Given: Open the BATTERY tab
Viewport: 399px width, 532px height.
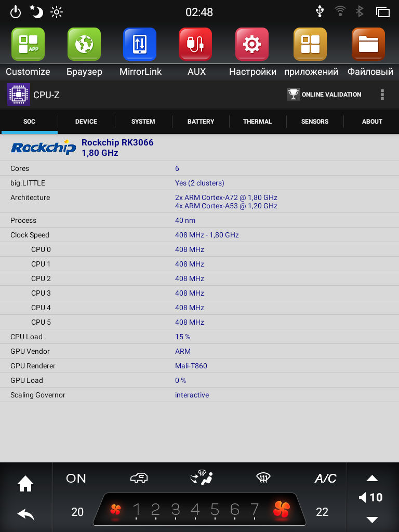Looking at the screenshot, I should click(201, 122).
